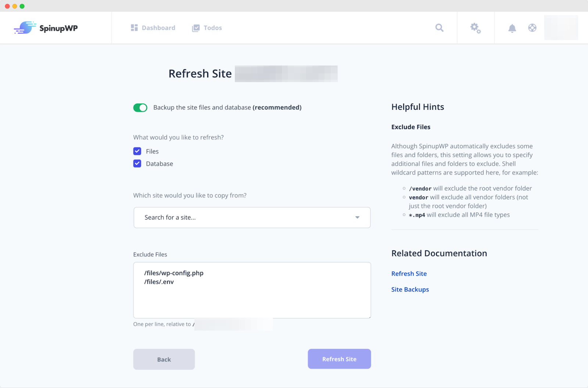Open the blurred account avatar
Screen dimensions: 588x388
pyautogui.click(x=561, y=28)
